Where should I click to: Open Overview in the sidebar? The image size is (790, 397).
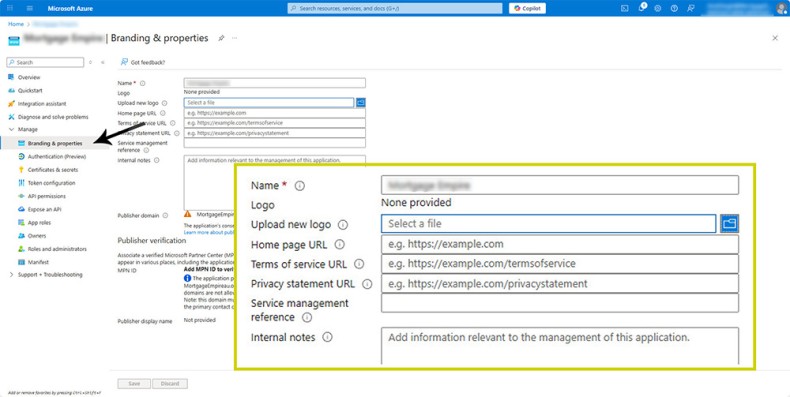(x=29, y=78)
